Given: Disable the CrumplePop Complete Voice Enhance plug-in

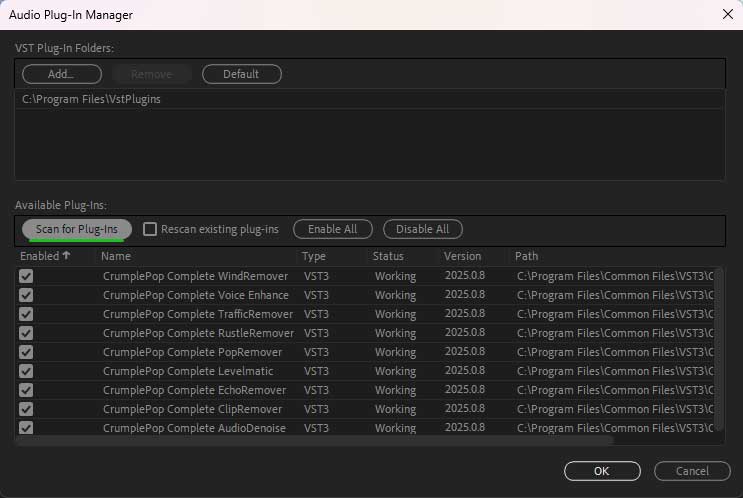Looking at the screenshot, I should pos(26,295).
